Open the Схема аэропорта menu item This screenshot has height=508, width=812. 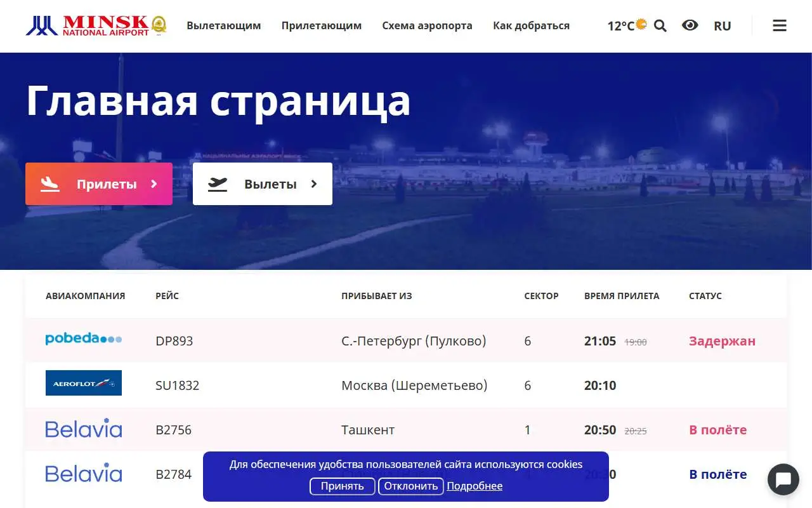pos(427,25)
